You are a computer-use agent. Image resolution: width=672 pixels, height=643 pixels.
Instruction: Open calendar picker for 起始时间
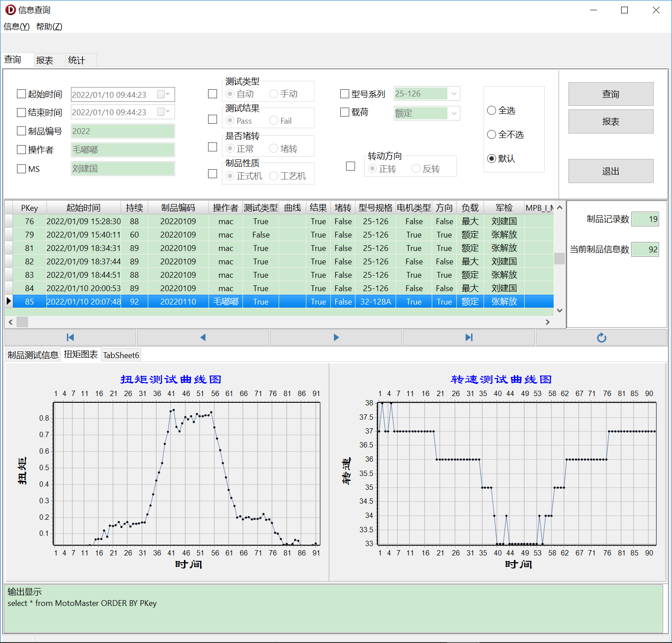click(x=164, y=94)
